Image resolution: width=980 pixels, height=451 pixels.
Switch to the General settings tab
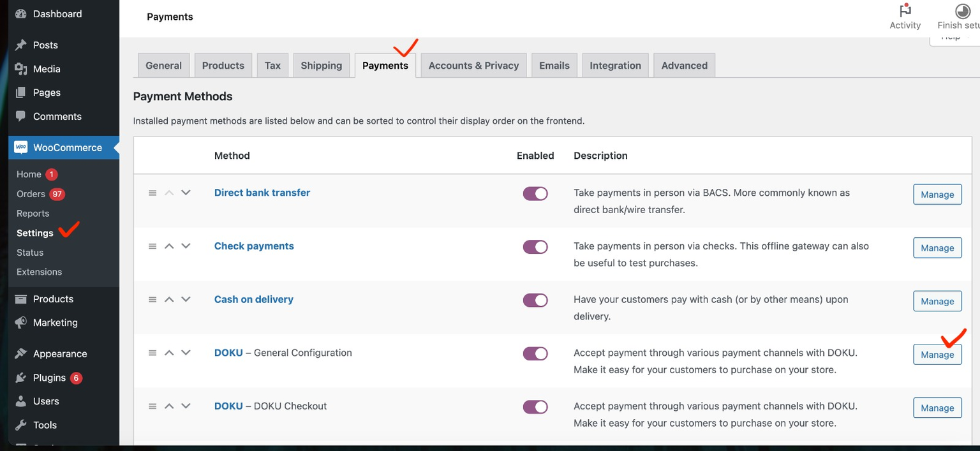tap(164, 65)
